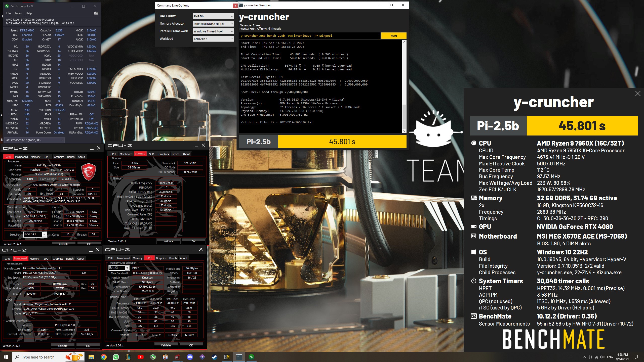Open the Windows Start menu
The height and width of the screenshot is (362, 644).
[6, 357]
